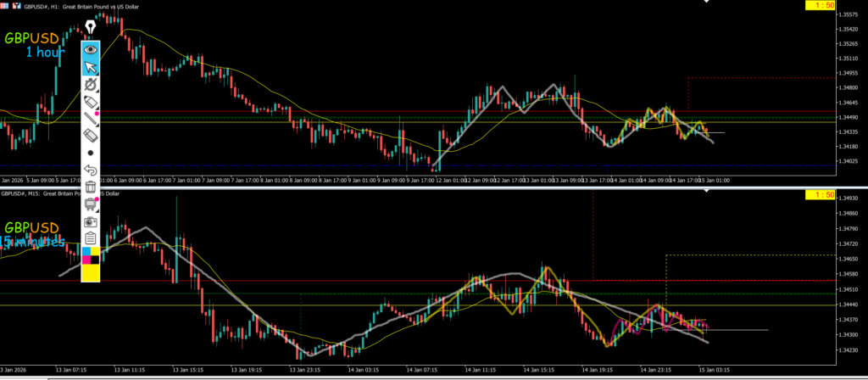Image resolution: width=868 pixels, height=380 pixels.
Task: Toggle the eye visibility tool
Action: click(91, 49)
